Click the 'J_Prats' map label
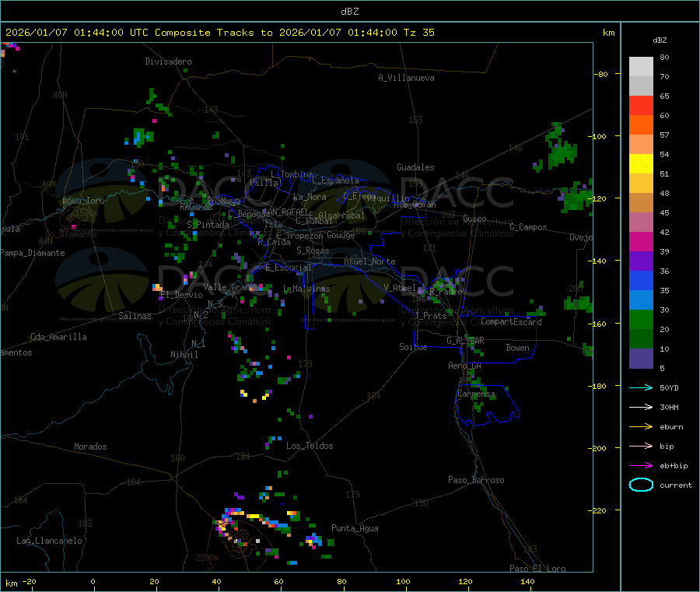700x592 pixels. (x=431, y=316)
